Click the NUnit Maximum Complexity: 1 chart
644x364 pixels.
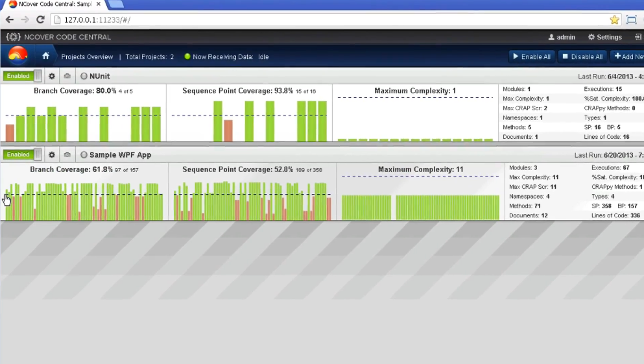415,114
